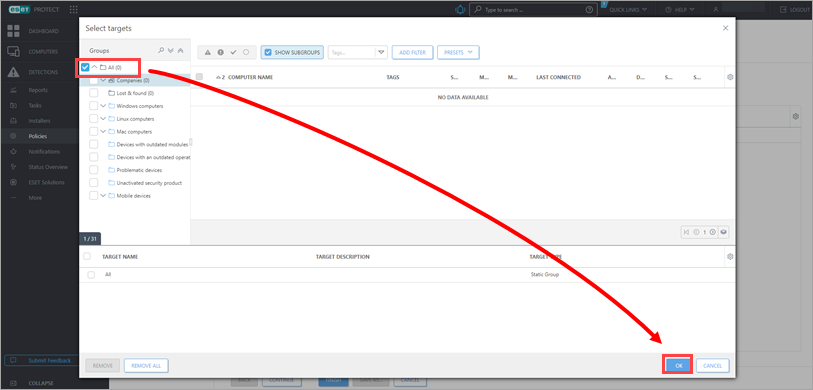Open ESET Solutions in the sidebar
The image size is (813, 390).
pos(46,183)
